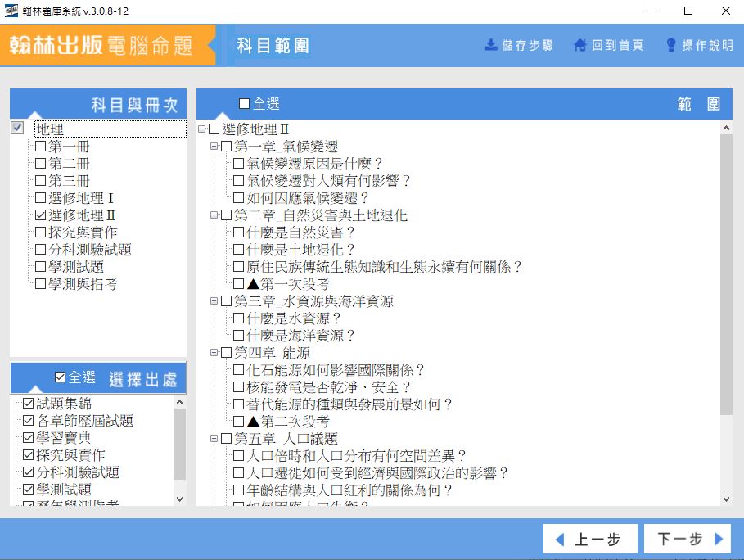Uncheck 學測試題 in source list
This screenshot has height=560, width=744.
29,490
